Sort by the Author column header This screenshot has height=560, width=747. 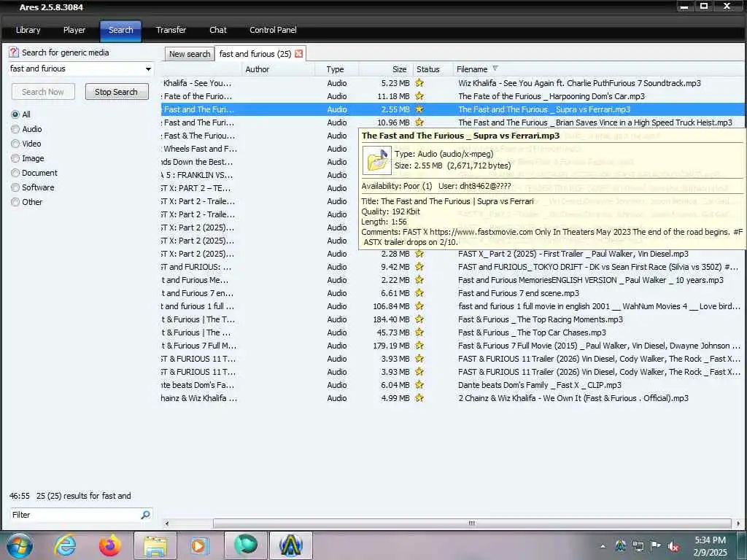pyautogui.click(x=278, y=69)
